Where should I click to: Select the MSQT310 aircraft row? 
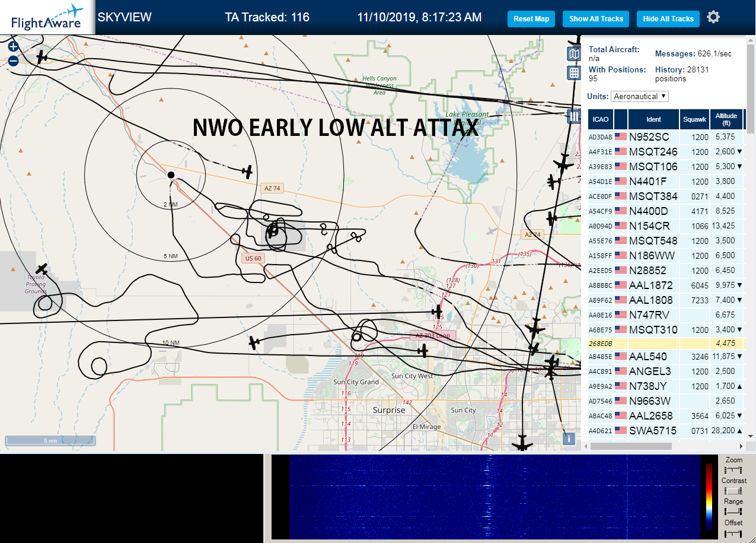click(x=666, y=329)
